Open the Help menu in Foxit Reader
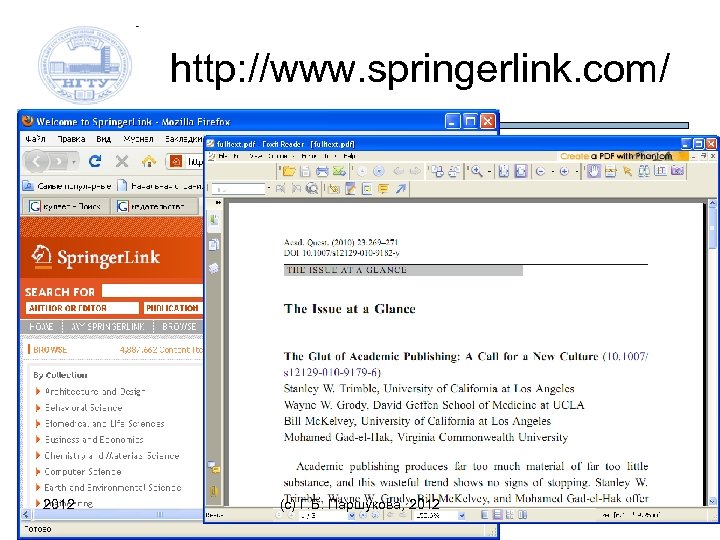The image size is (720, 540). point(349,156)
